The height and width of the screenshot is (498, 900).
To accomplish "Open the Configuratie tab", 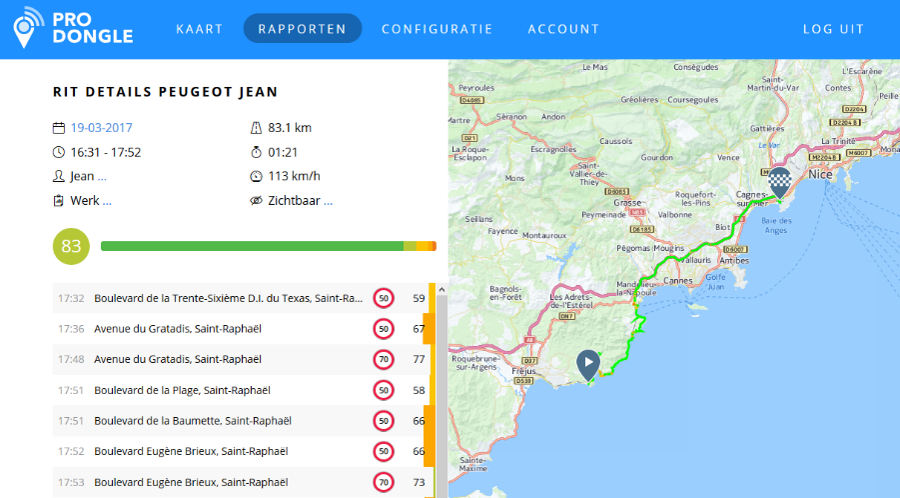I will tap(437, 29).
